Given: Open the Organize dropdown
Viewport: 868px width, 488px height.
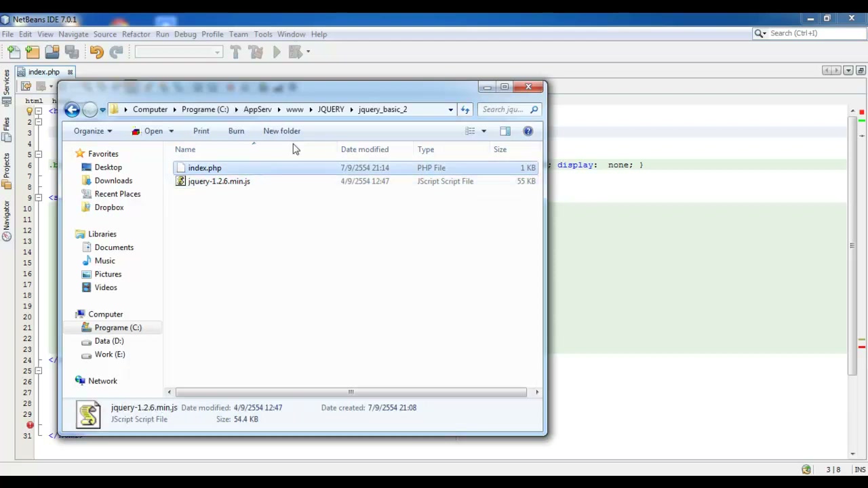Looking at the screenshot, I should tap(93, 131).
